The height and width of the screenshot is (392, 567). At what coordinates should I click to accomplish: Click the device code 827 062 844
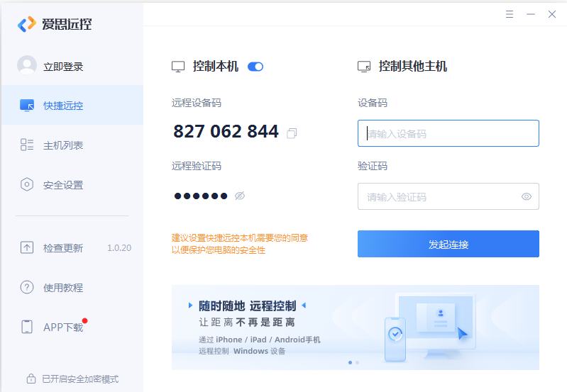pyautogui.click(x=226, y=131)
